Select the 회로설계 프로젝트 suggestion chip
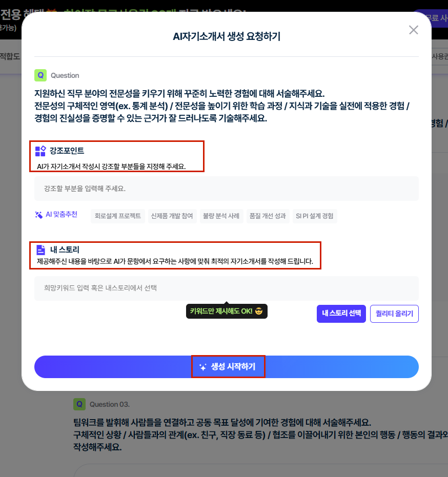Screen dimensions: 448x477 (118, 216)
